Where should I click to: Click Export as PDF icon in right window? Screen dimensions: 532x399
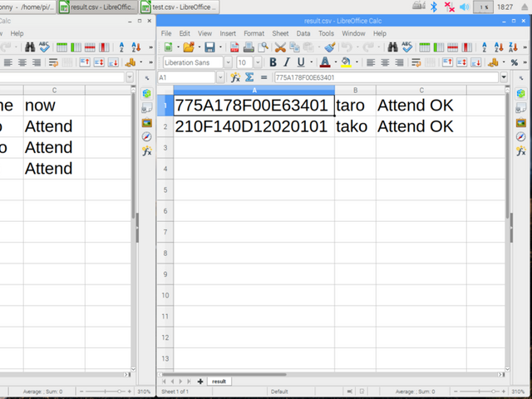[235, 47]
